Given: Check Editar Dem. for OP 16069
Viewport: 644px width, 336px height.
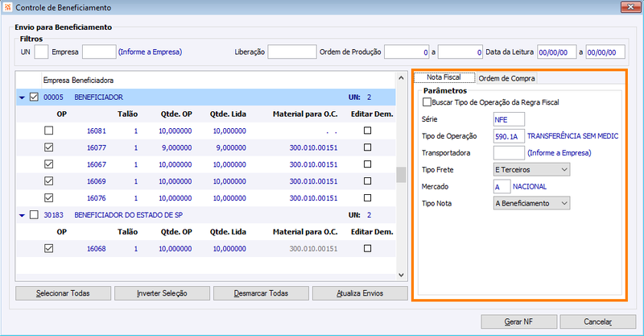Looking at the screenshot, I should point(368,181).
